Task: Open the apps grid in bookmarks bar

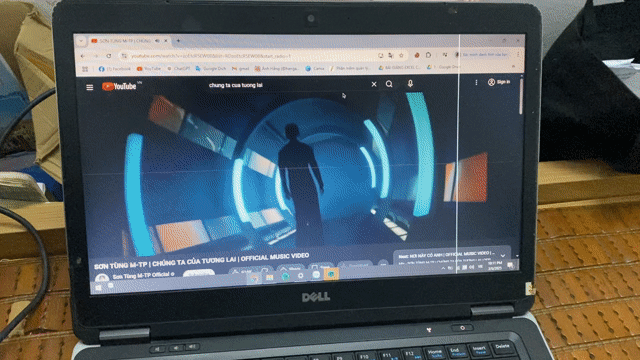Action: pyautogui.click(x=85, y=69)
